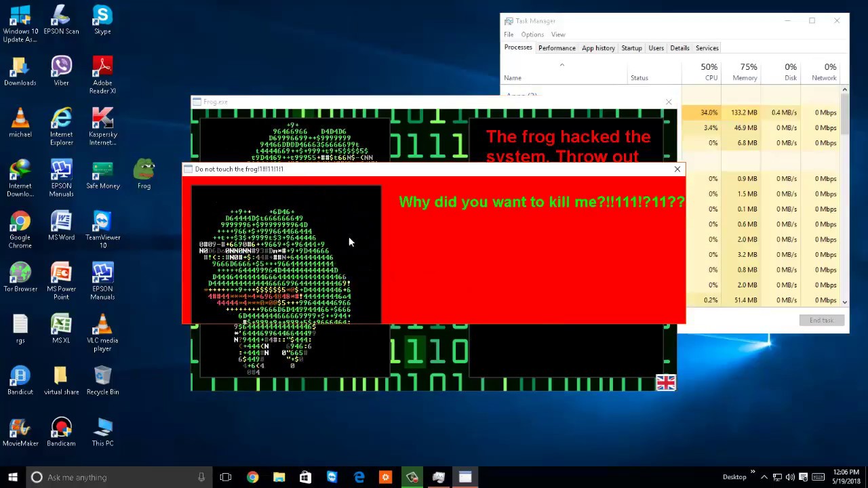Open Chrome from the taskbar

click(x=252, y=477)
